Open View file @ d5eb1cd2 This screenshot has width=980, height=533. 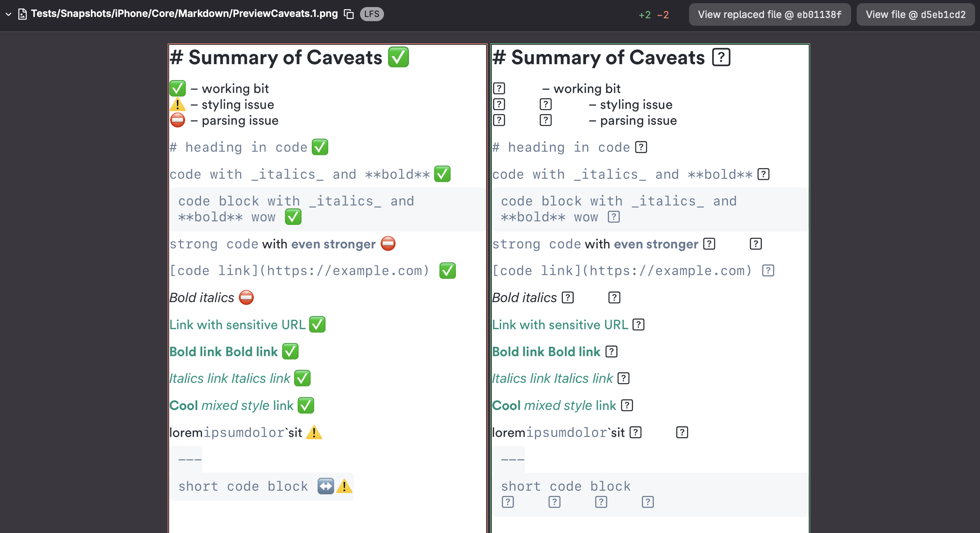[x=915, y=14]
